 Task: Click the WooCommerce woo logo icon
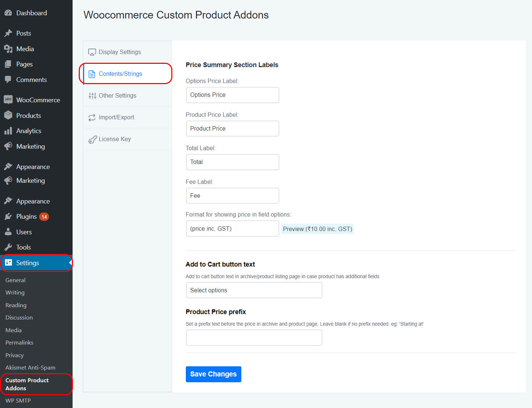[8, 99]
